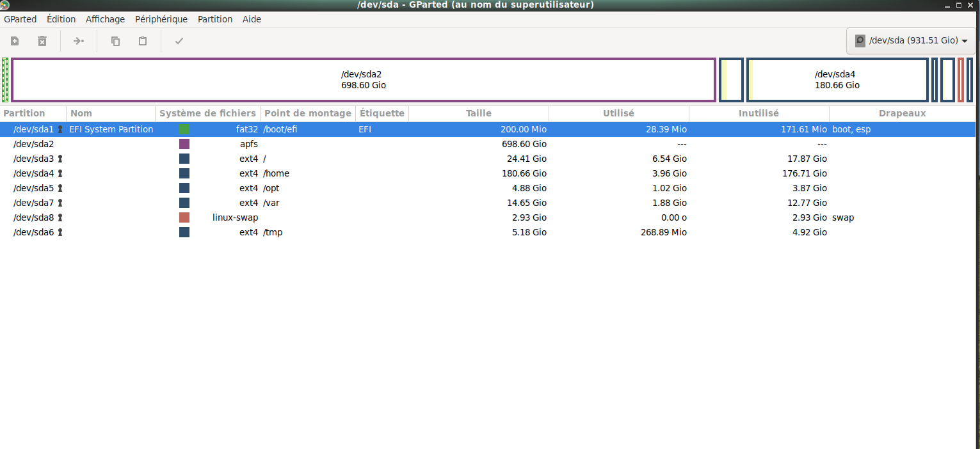
Task: Click the purple apfs color swatch
Action: [184, 144]
